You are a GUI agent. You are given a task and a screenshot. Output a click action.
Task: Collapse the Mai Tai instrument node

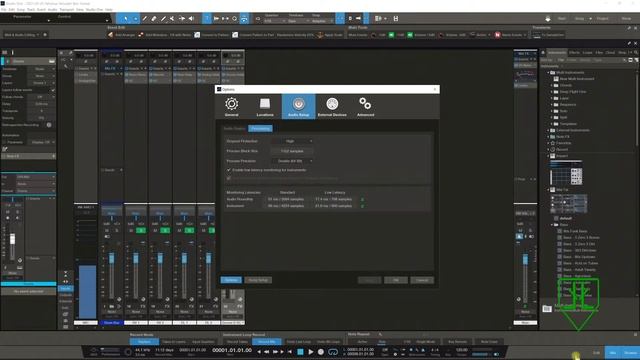[548, 190]
